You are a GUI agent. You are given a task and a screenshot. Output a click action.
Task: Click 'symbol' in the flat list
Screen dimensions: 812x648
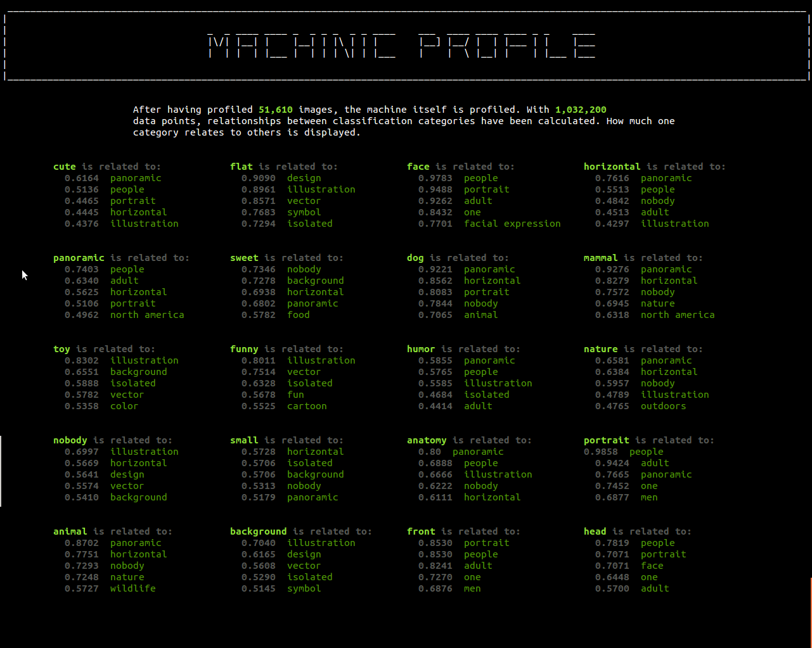(304, 212)
